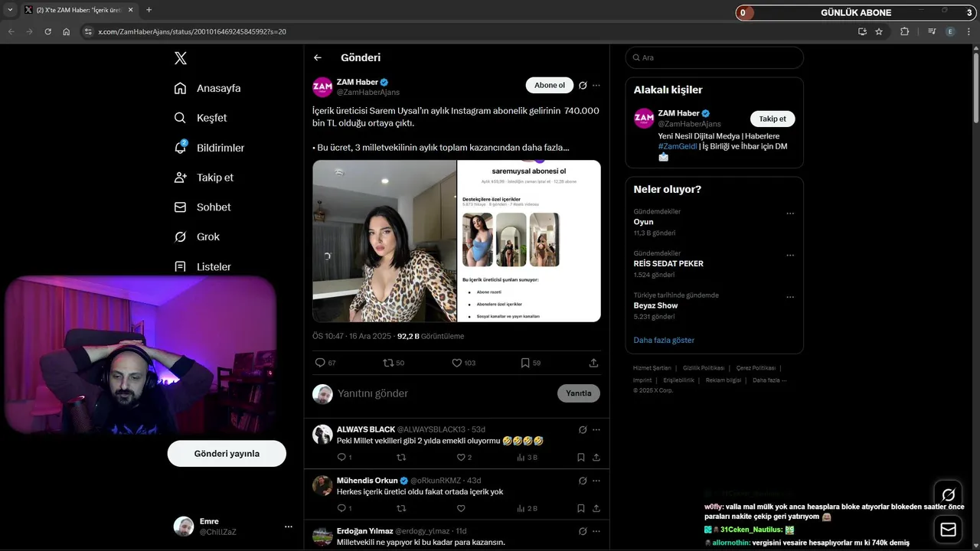980x551 pixels.
Task: Open more options on Mühendis Orkun reply
Action: (596, 481)
